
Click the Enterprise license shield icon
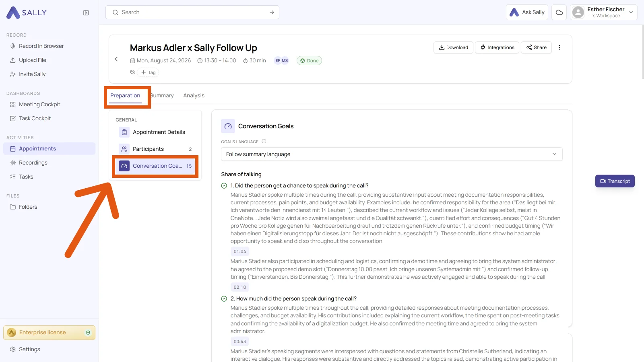[88, 333]
